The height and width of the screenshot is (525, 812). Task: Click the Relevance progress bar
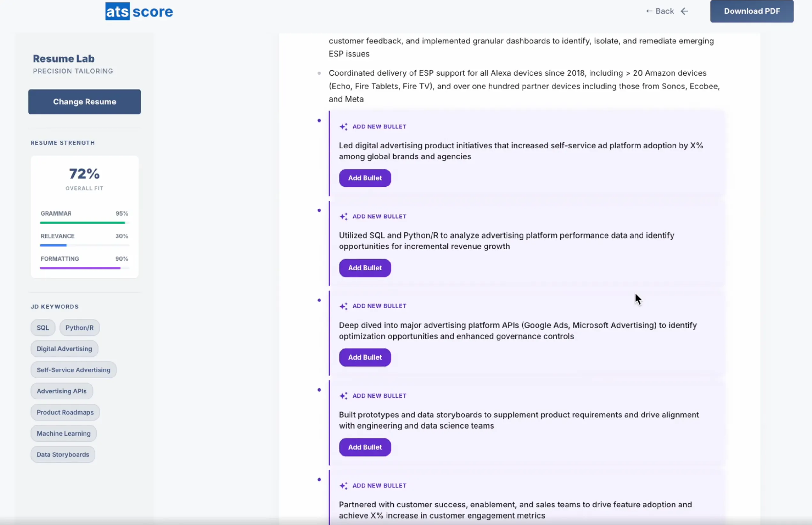point(85,245)
